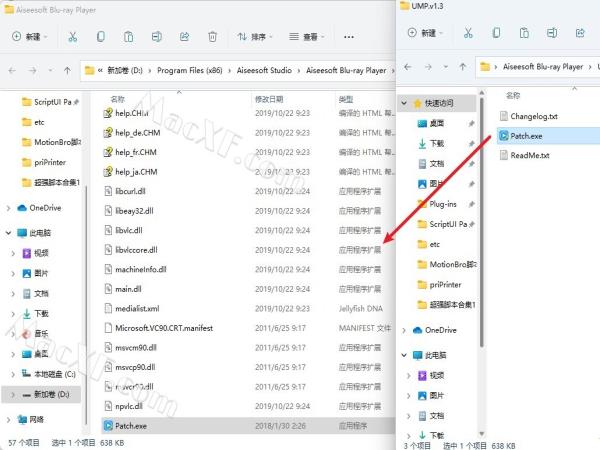Screen dimensions: 600x450
Task: Click Copy icon in left window toolbar
Action: (101, 37)
